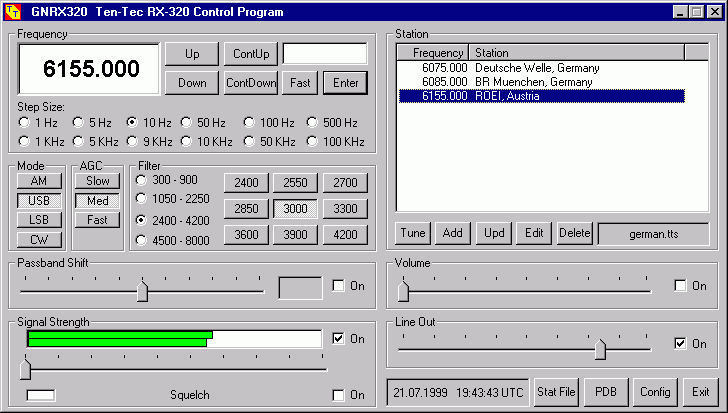728x413 pixels.
Task: Click the Down frequency button
Action: 192,83
